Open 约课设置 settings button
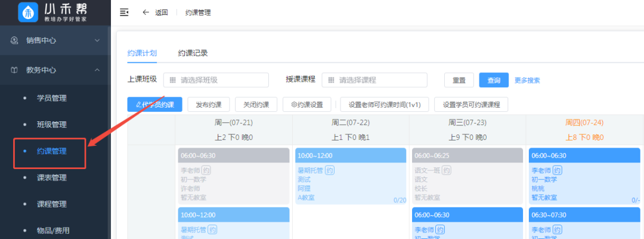 pos(306,105)
